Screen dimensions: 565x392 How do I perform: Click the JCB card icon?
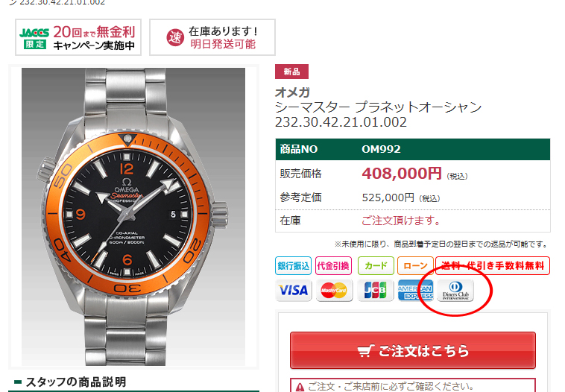[x=375, y=290]
